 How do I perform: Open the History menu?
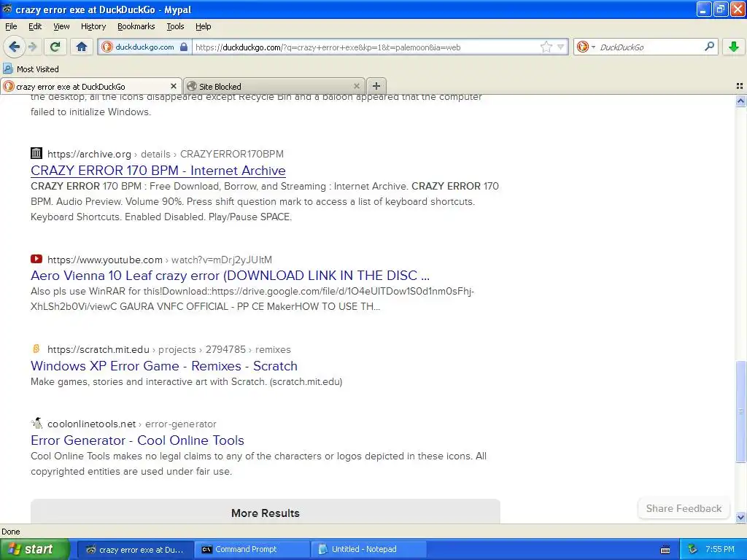point(93,27)
